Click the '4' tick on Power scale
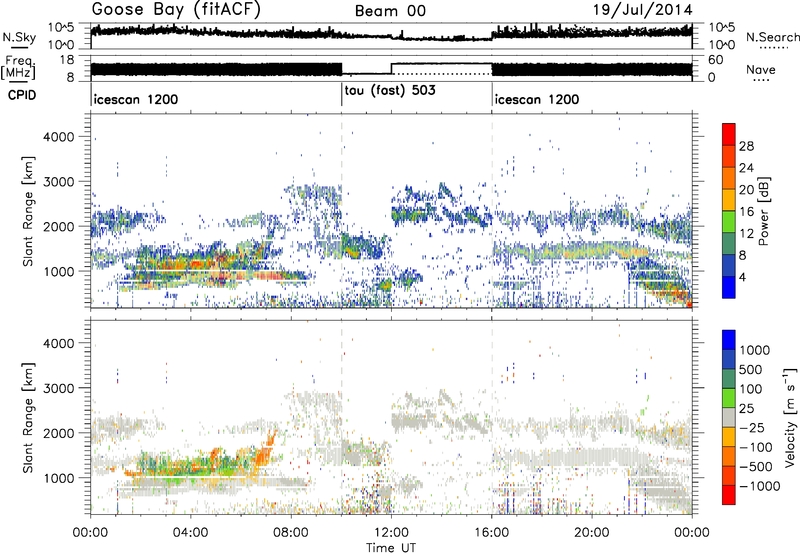This screenshot has height=554, width=800. coord(742,277)
